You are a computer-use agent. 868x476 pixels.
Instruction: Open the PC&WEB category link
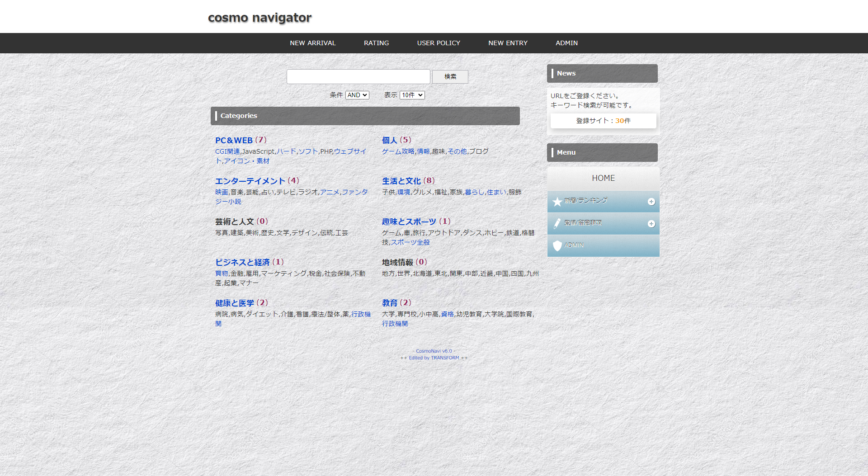pos(234,141)
